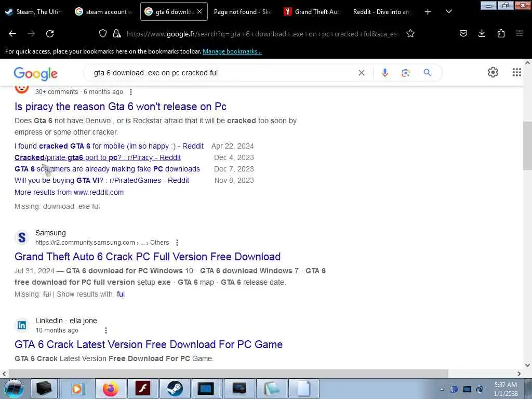The image size is (532, 399).
Task: Reload the current page
Action: [50, 34]
